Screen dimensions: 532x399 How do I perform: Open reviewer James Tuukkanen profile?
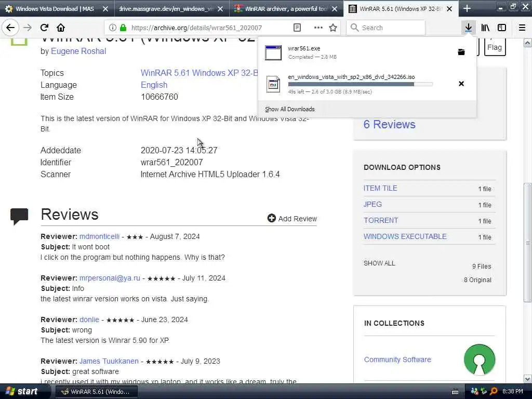tap(109, 362)
